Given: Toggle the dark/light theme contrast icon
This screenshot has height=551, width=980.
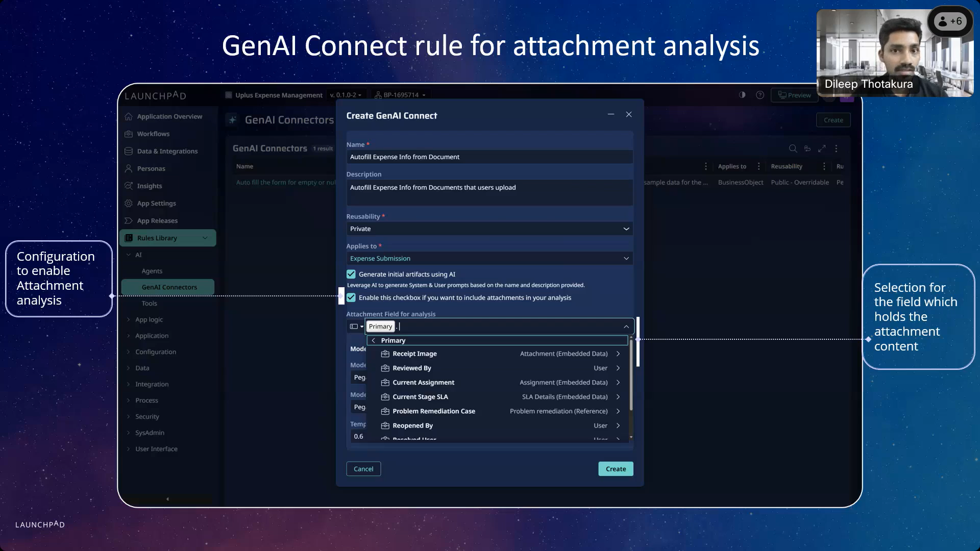Looking at the screenshot, I should (x=742, y=95).
